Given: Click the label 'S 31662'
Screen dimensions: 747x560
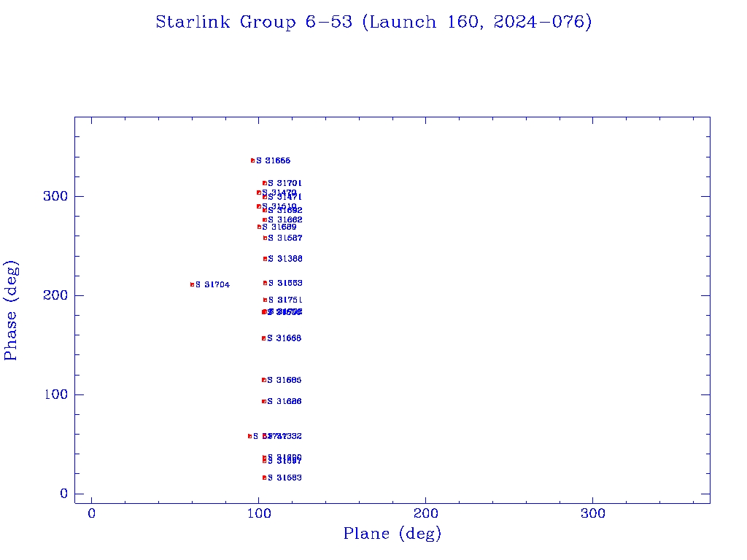Looking at the screenshot, I should click(285, 220).
